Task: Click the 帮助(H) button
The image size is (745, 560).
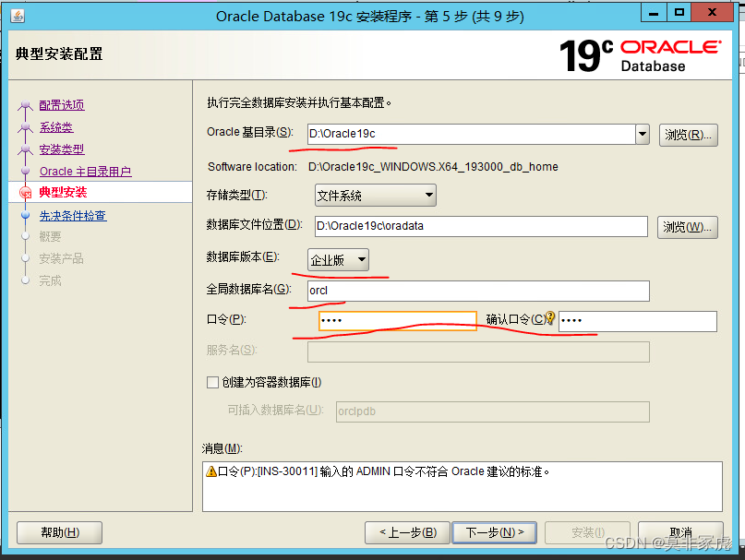Action: point(59,532)
